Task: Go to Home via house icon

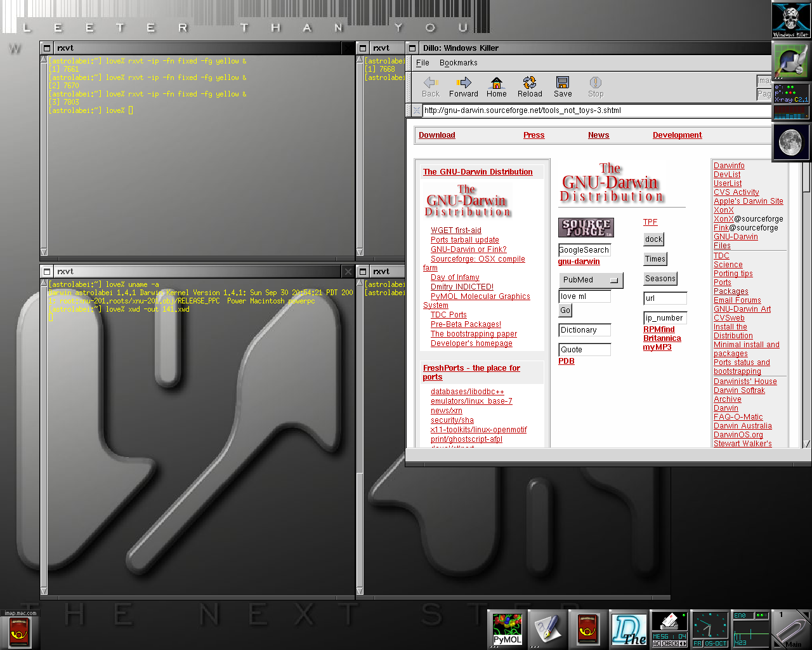Action: click(x=496, y=86)
